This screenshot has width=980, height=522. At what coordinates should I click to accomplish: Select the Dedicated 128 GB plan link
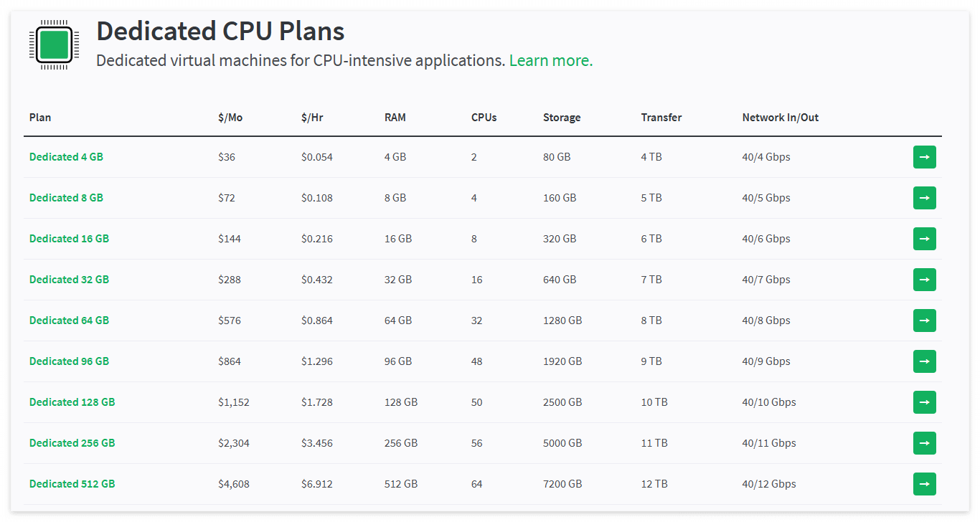72,402
